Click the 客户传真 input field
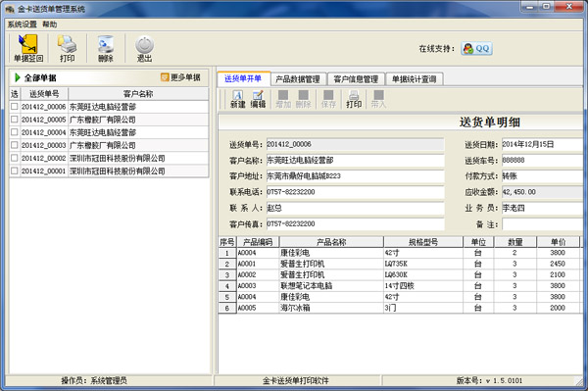The height and width of the screenshot is (391, 588). pos(355,224)
